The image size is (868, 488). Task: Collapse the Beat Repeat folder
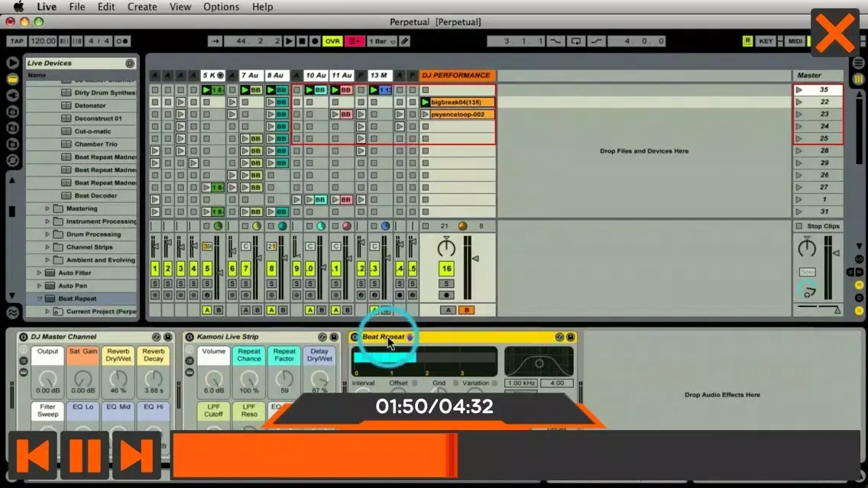pyautogui.click(x=39, y=298)
